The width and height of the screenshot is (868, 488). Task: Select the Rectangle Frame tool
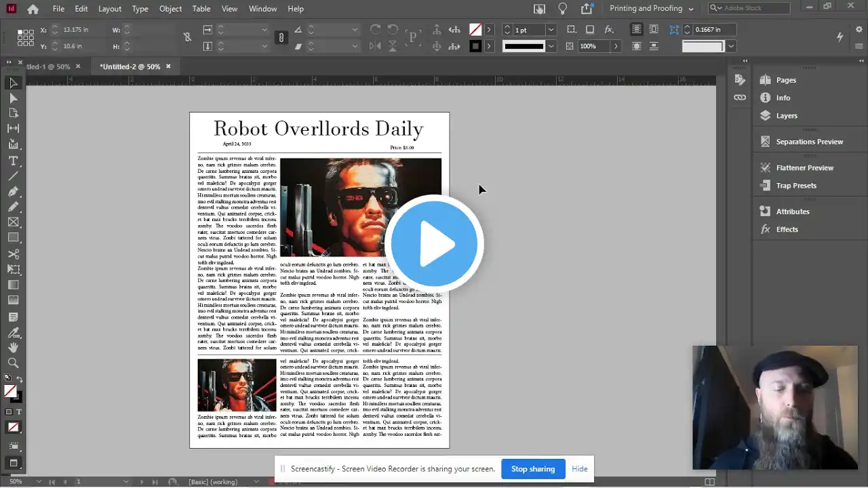pos(13,222)
